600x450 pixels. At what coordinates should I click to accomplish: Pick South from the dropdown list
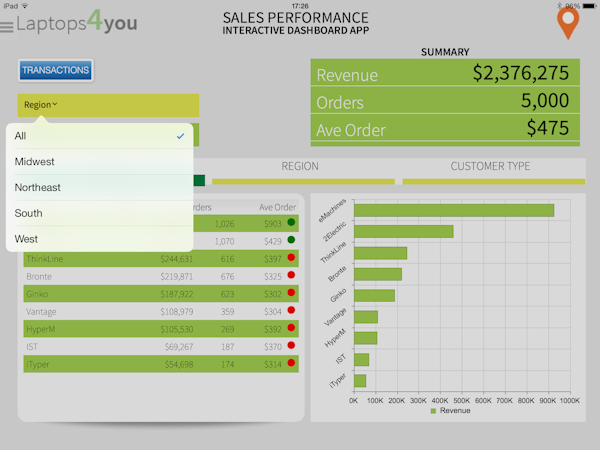tap(99, 213)
